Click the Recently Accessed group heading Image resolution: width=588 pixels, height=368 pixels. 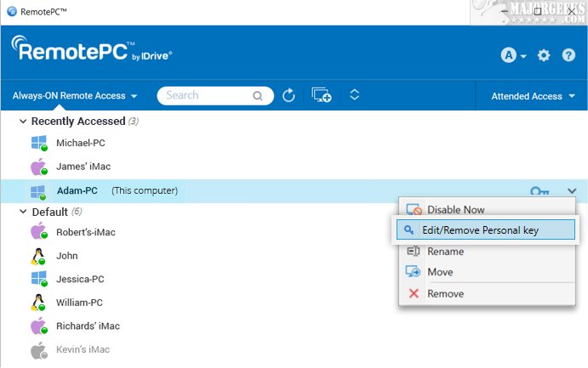click(x=78, y=122)
